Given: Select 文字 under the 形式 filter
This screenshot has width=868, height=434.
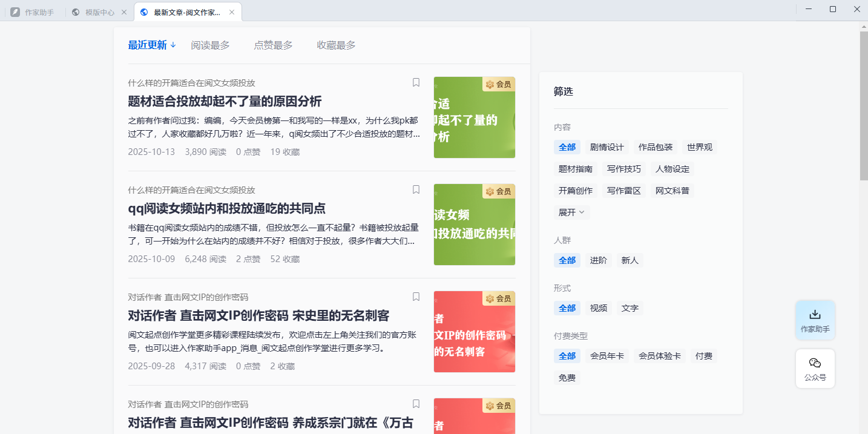Looking at the screenshot, I should click(x=630, y=308).
